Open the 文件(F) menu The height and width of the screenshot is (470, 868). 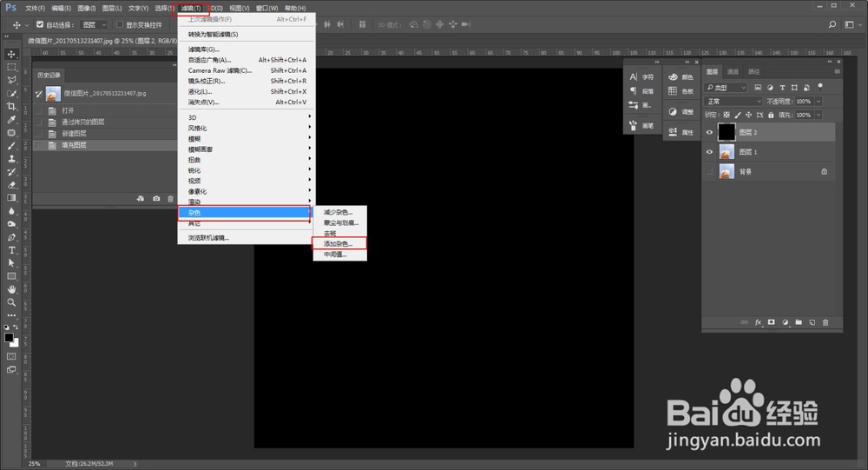(x=35, y=9)
